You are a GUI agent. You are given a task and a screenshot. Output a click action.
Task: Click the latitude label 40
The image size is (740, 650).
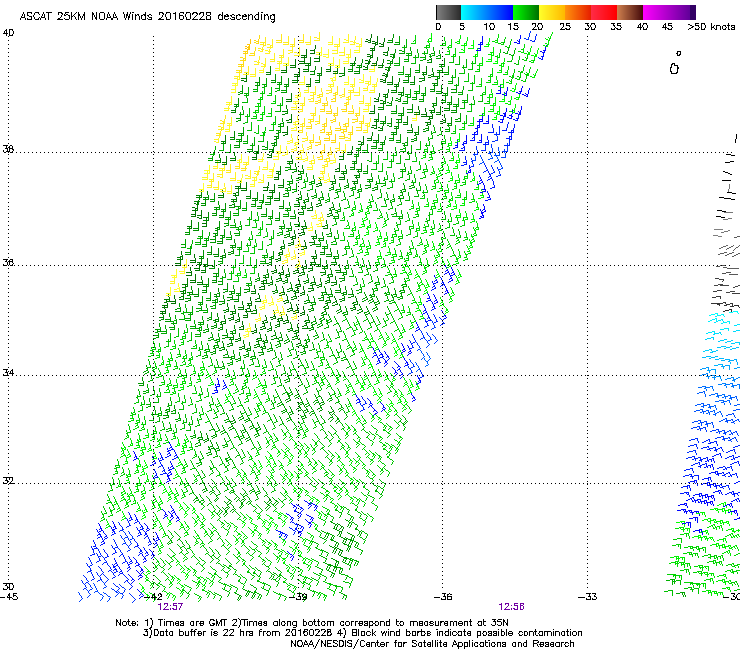(x=8, y=33)
